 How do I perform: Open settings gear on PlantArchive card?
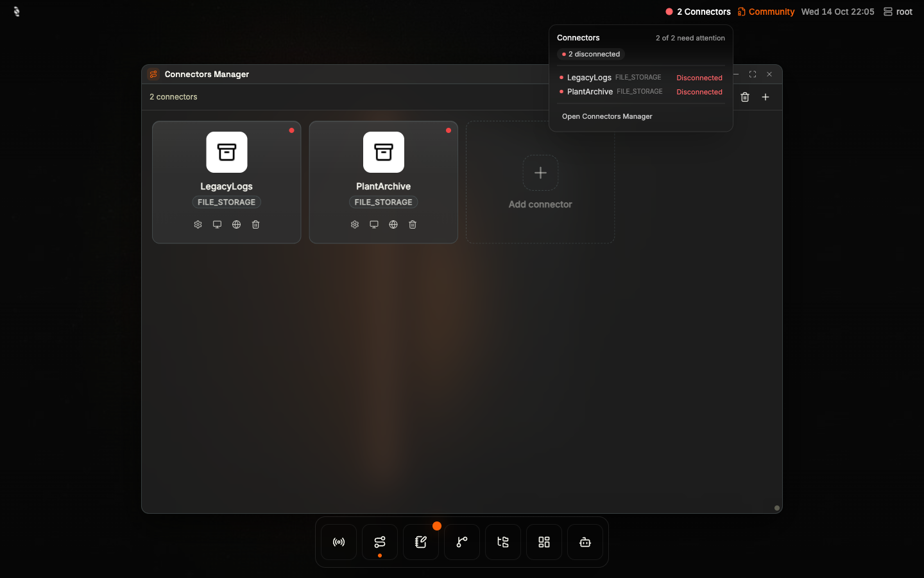355,225
